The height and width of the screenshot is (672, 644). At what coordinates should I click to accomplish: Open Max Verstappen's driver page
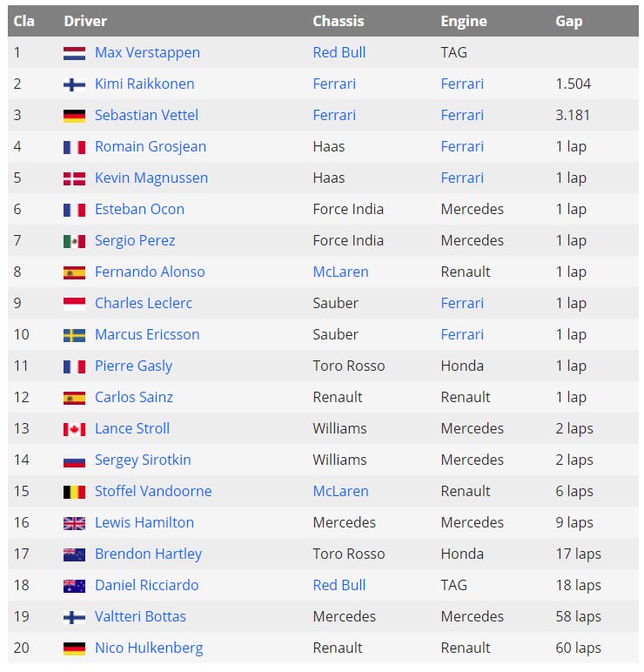[x=147, y=52]
